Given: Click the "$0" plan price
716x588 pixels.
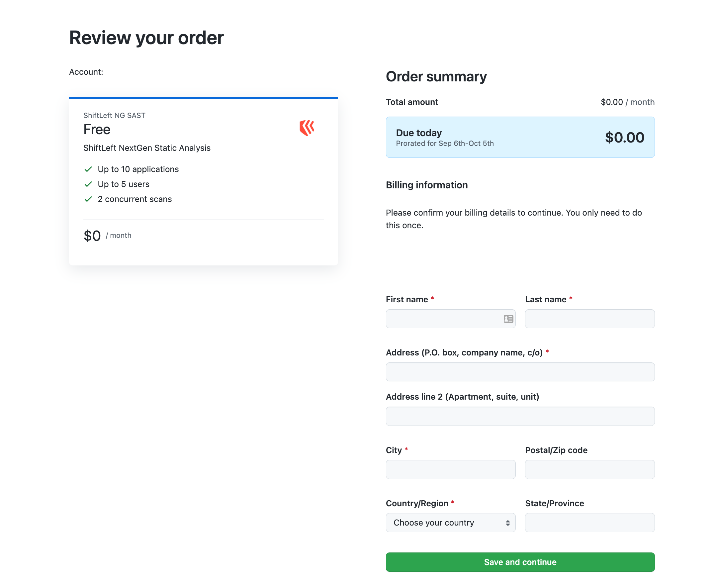Looking at the screenshot, I should coord(92,236).
